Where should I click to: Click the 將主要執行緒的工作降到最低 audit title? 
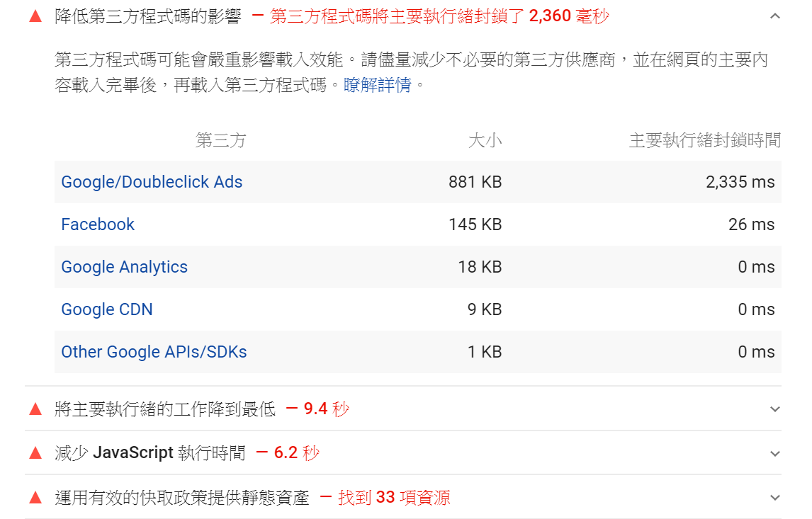click(x=165, y=409)
